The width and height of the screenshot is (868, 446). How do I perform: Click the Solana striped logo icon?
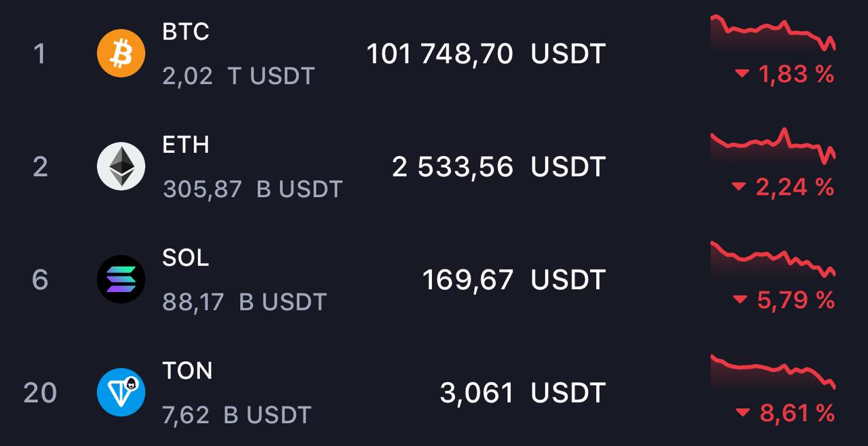click(121, 279)
